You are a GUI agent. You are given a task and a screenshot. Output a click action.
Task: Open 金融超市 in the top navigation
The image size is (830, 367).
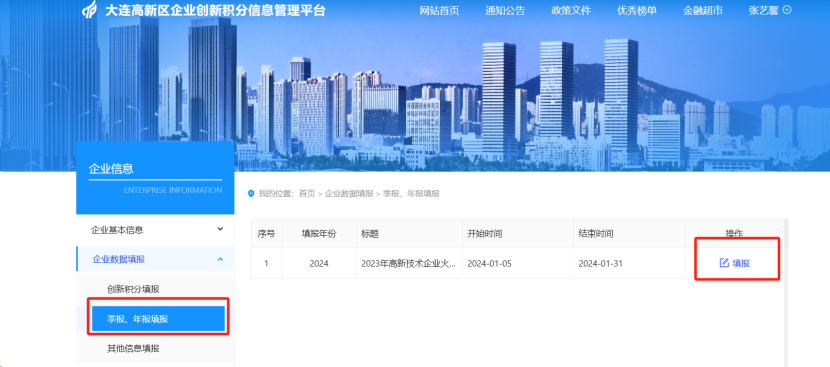pyautogui.click(x=703, y=11)
